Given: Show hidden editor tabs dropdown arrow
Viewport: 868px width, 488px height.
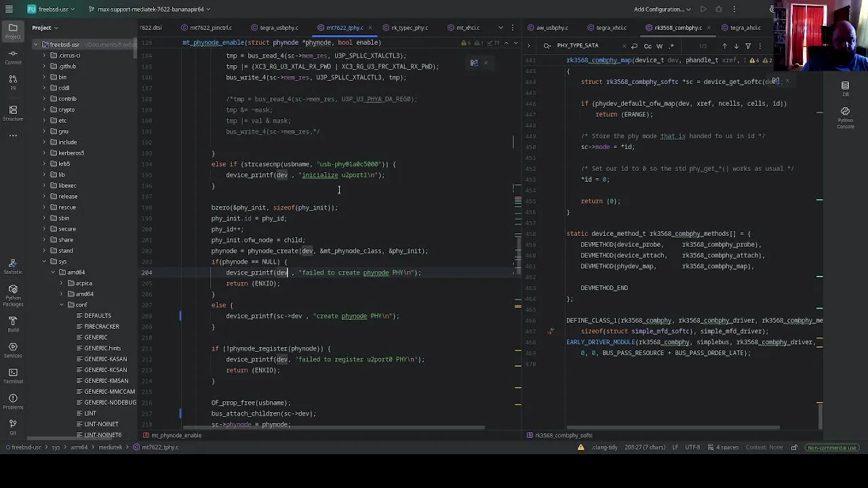Looking at the screenshot, I should point(500,28).
